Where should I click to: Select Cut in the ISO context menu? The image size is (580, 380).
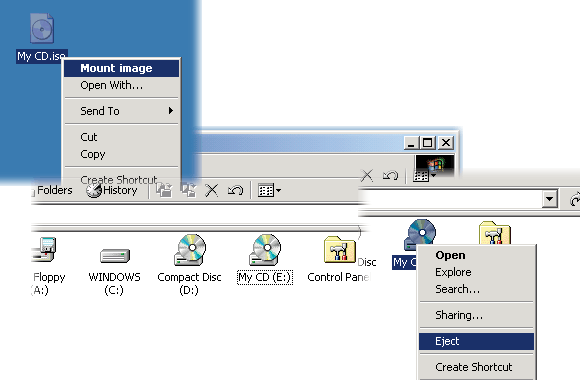click(121, 137)
